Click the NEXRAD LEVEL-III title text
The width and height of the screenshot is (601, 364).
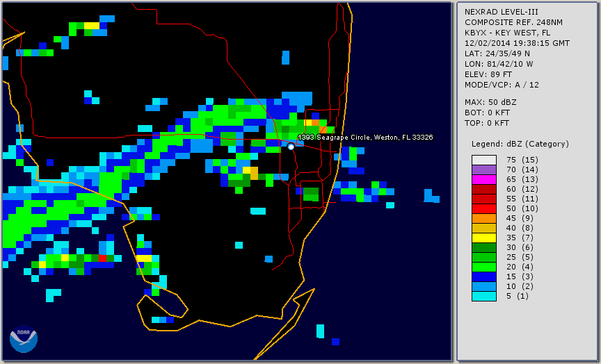point(502,13)
